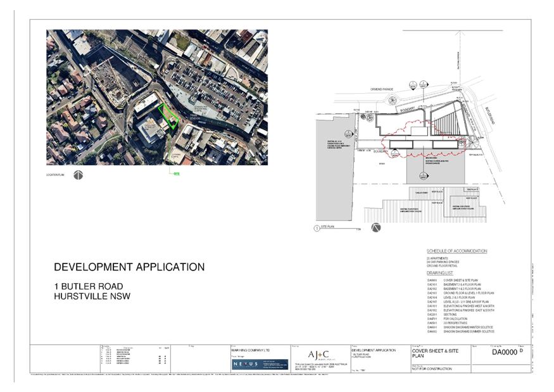Click the car park in the aerial photo
Screen dimensions: 554x392
pyautogui.click(x=215, y=89)
